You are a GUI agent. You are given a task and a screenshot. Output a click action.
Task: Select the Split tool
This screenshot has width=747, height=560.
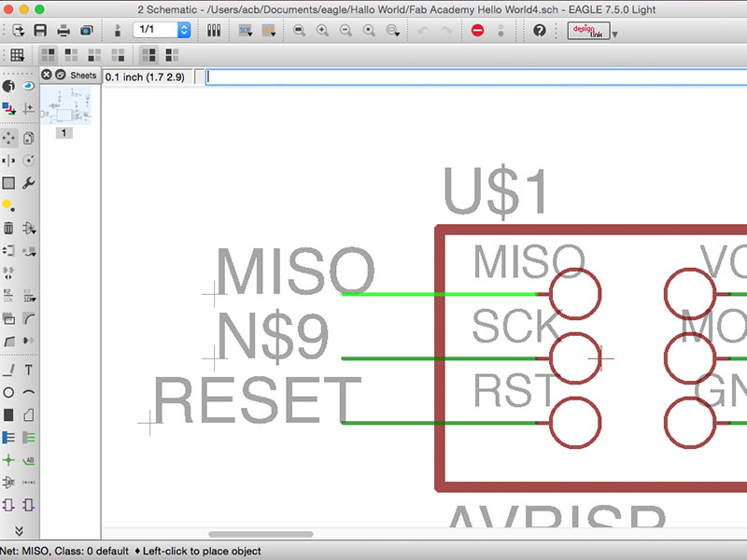(x=8, y=341)
